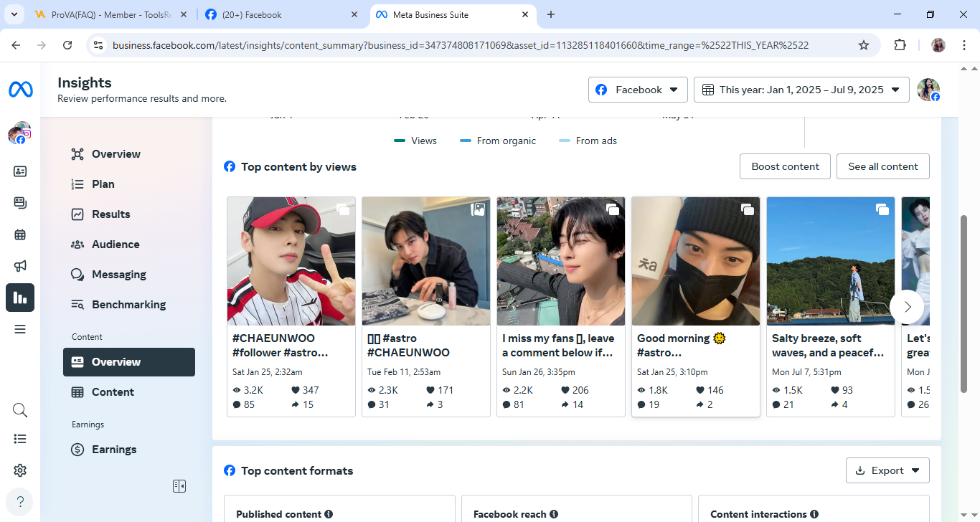Open the Results section
The image size is (980, 522).
[x=129, y=214]
